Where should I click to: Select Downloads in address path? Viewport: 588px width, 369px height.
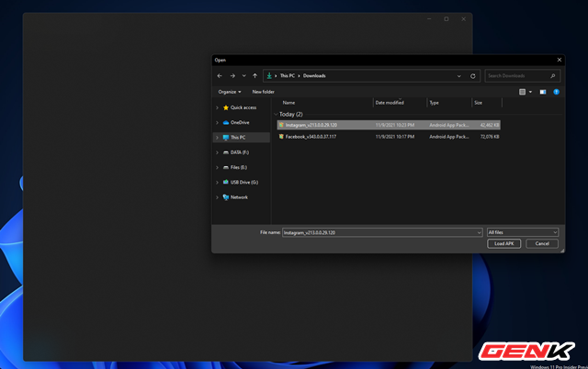tap(314, 75)
